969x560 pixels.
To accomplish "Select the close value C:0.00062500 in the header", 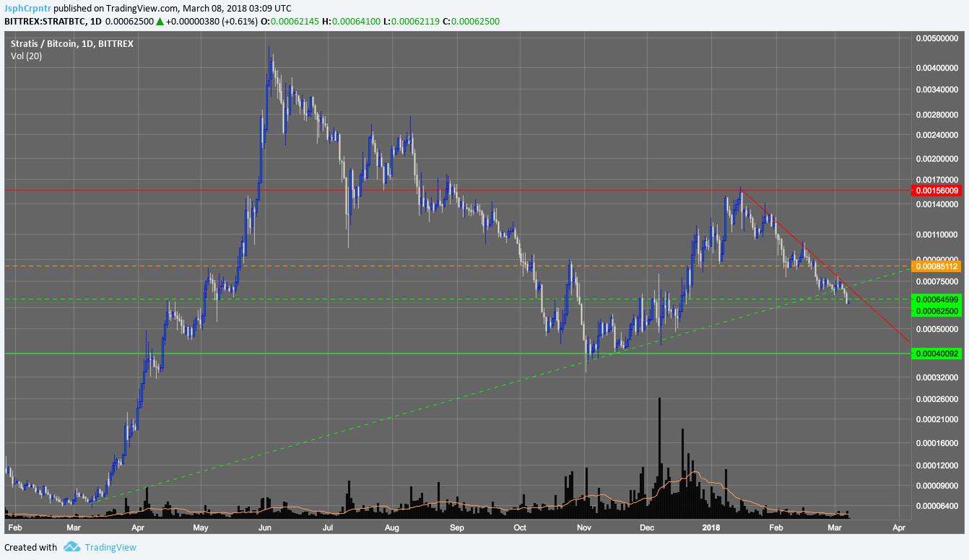I will (x=470, y=22).
